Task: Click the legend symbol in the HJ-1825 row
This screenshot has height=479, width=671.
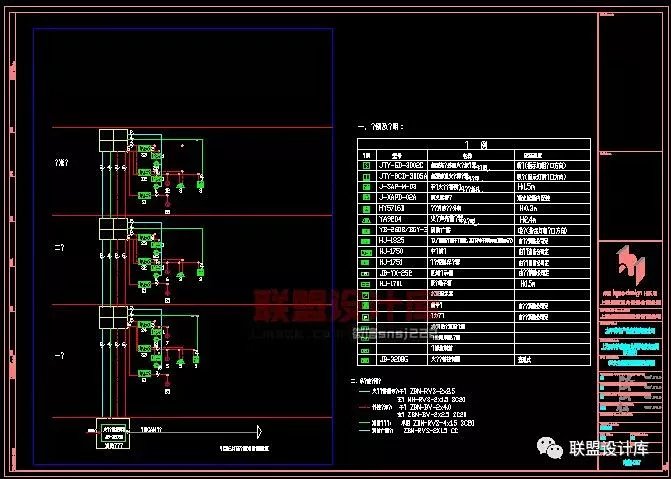Action: (366, 241)
